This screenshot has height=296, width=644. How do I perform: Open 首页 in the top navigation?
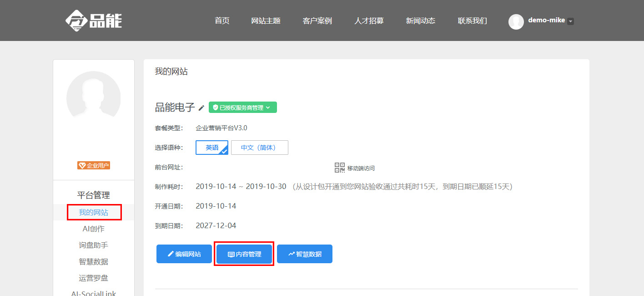tap(222, 20)
